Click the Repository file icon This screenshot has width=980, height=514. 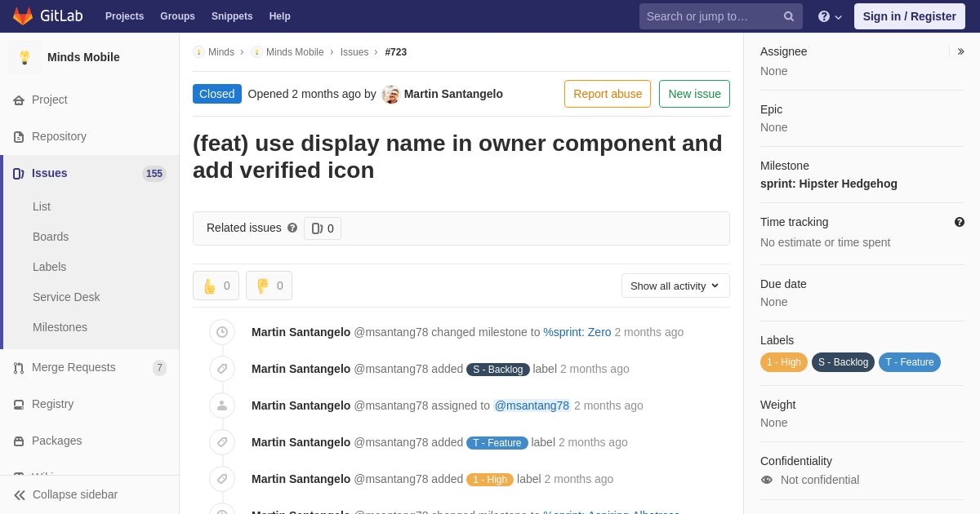tap(19, 137)
